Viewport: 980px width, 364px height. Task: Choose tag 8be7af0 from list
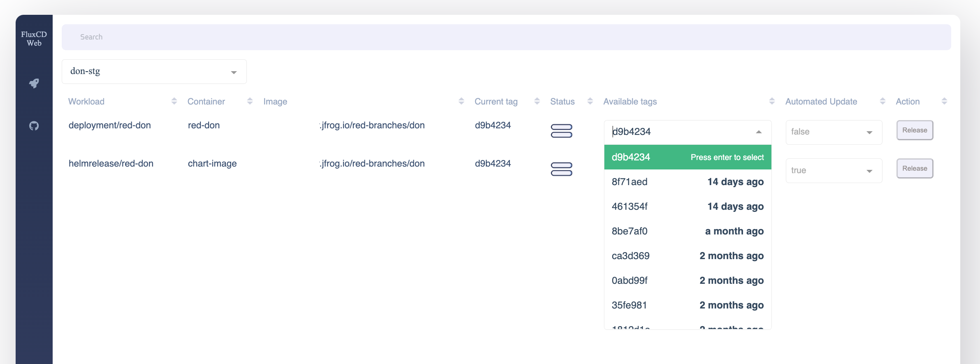click(x=687, y=231)
